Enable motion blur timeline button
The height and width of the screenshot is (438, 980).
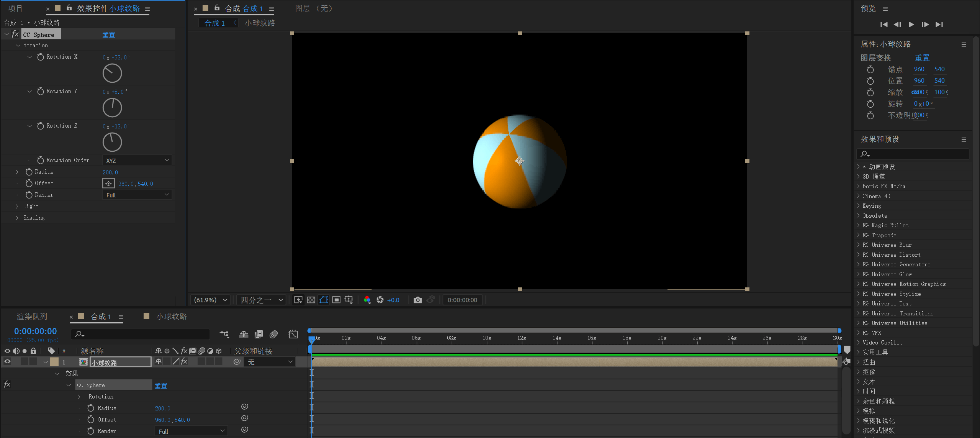(273, 335)
